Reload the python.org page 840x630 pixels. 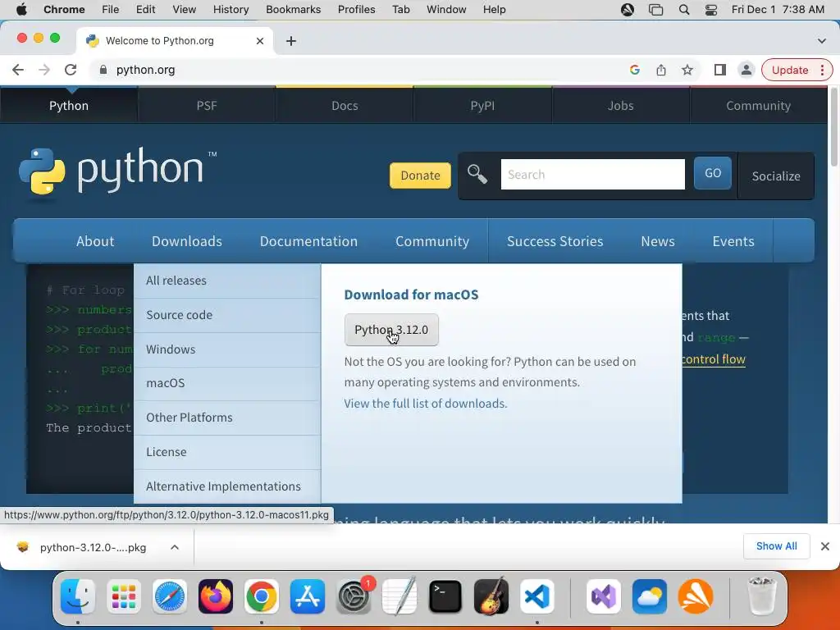[x=71, y=70]
